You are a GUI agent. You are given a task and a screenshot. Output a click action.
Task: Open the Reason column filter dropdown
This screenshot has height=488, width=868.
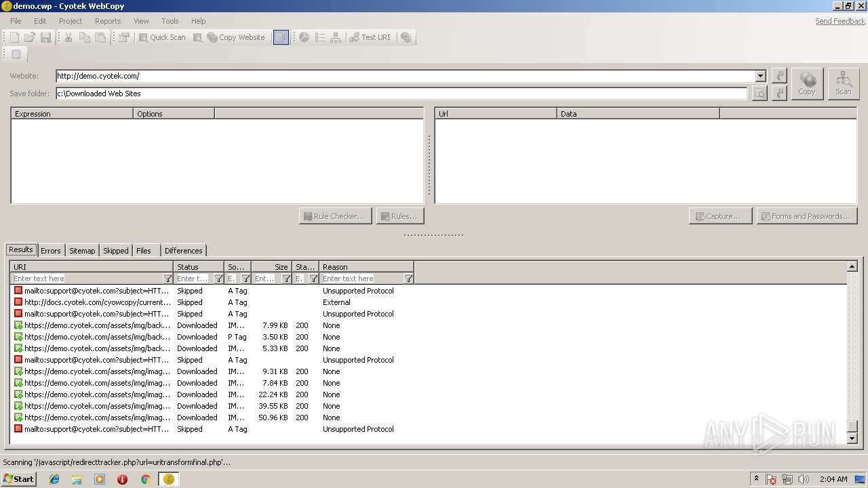408,279
